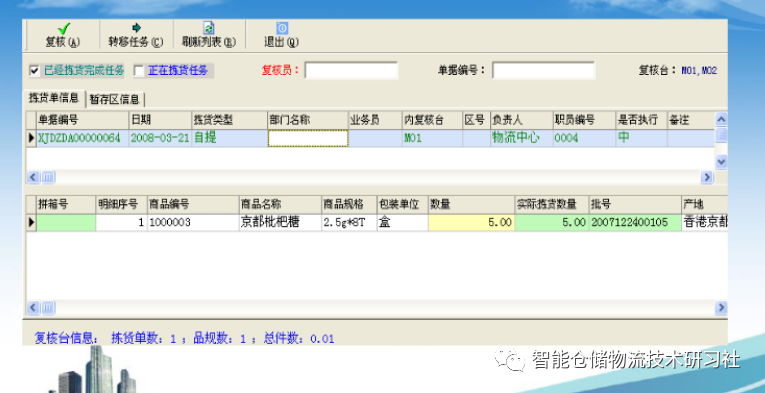
Task: Click the 负责人 column header
Action: coord(522,120)
